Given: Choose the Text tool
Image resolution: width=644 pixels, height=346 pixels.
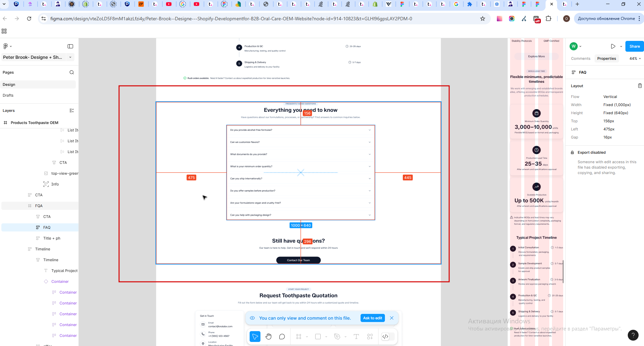Looking at the screenshot, I should (356, 337).
